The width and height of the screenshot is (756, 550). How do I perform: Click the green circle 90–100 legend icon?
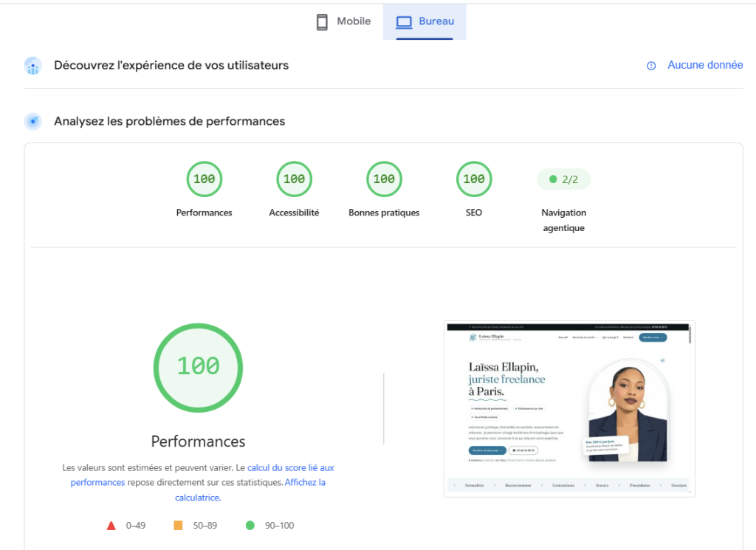(x=250, y=526)
